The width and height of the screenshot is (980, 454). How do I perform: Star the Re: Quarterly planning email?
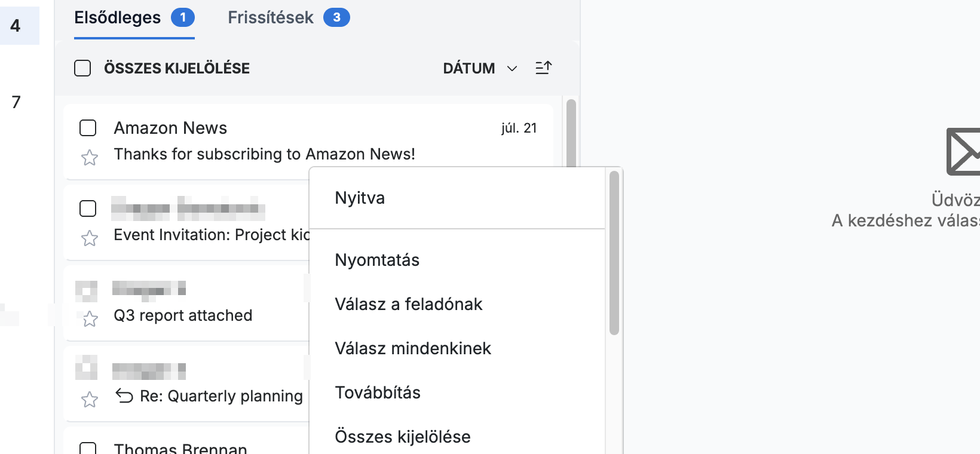click(x=90, y=399)
